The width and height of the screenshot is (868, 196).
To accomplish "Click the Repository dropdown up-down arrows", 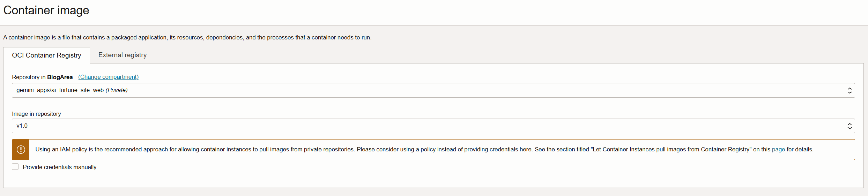I will [850, 91].
